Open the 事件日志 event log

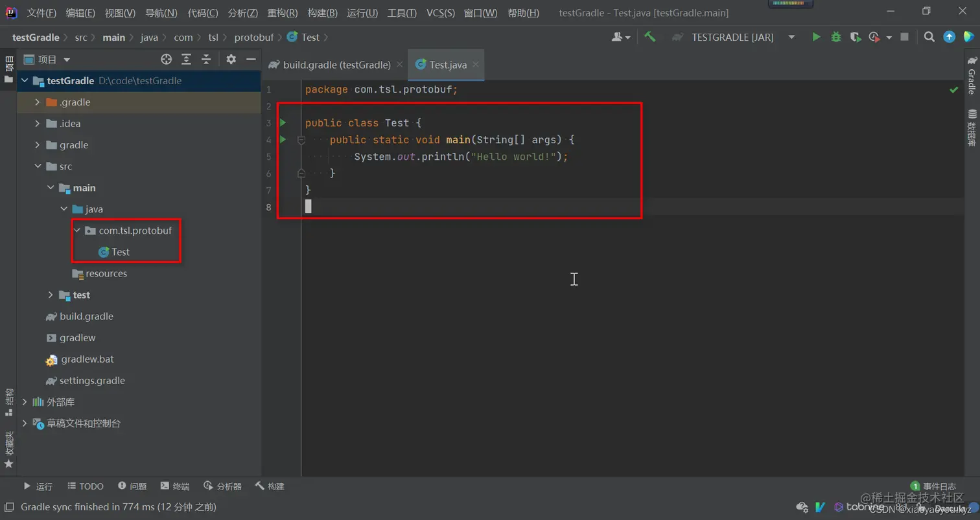933,486
